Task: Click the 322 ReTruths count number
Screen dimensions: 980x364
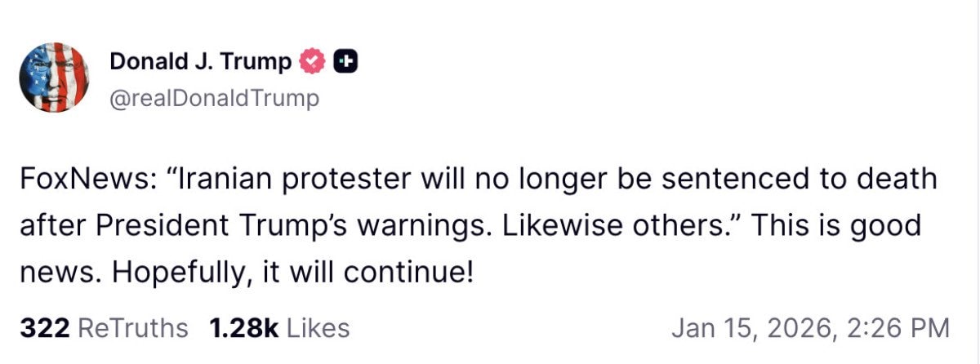Action: [x=43, y=328]
